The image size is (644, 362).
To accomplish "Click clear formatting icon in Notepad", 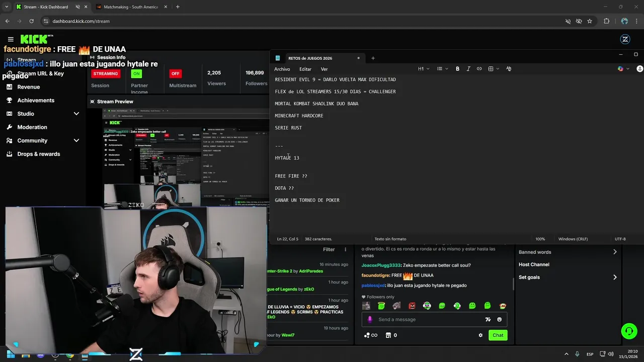I will pyautogui.click(x=509, y=69).
